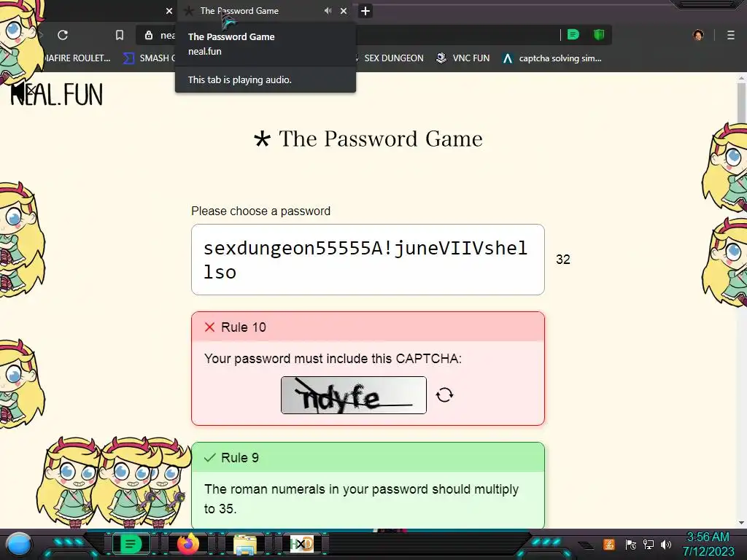The width and height of the screenshot is (747, 560).
Task: Open the SMASH bookmark
Action: pyautogui.click(x=149, y=58)
